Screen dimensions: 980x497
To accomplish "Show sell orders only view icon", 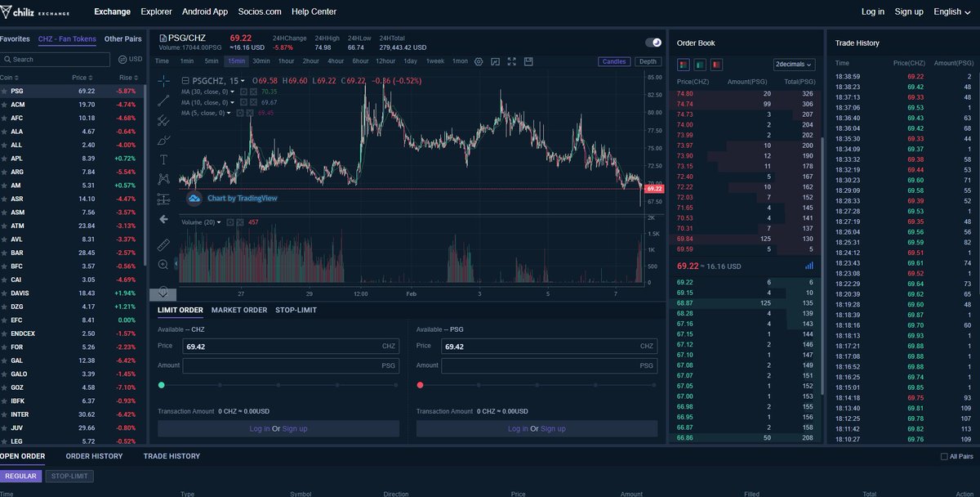I will [716, 64].
